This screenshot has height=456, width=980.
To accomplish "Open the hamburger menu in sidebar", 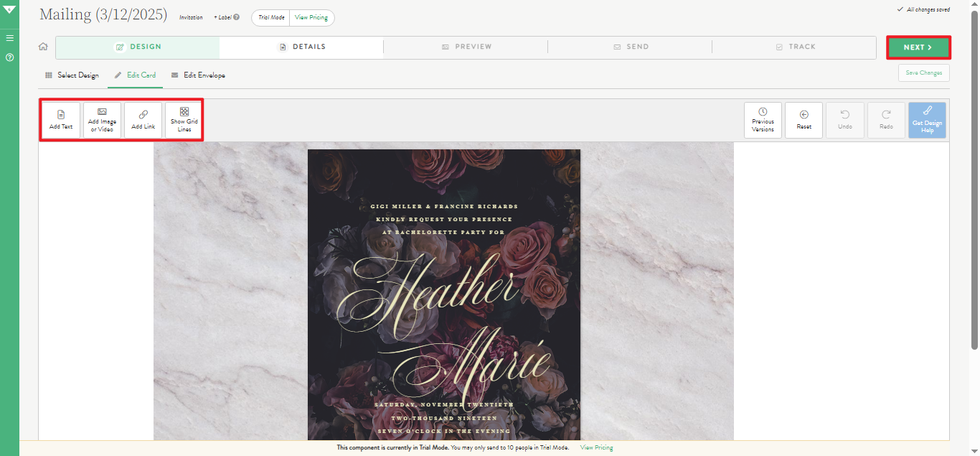I will tap(9, 38).
